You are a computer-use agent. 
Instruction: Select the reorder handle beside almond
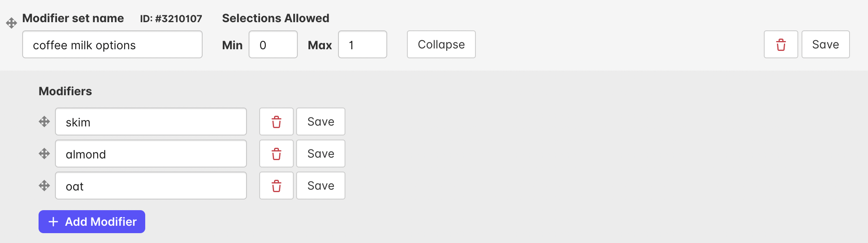(44, 154)
